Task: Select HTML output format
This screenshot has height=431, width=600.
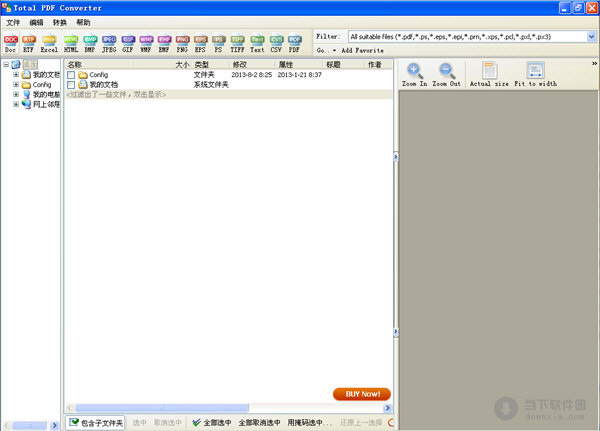Action: [71, 43]
